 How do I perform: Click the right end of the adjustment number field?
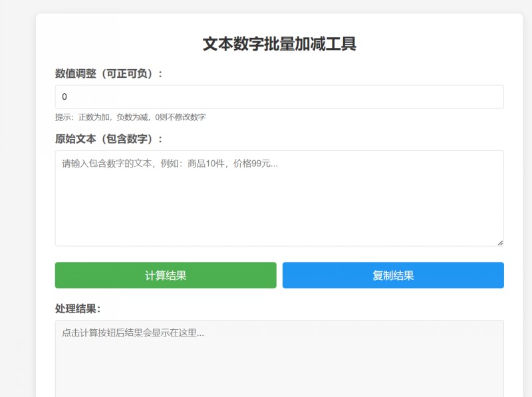point(492,96)
